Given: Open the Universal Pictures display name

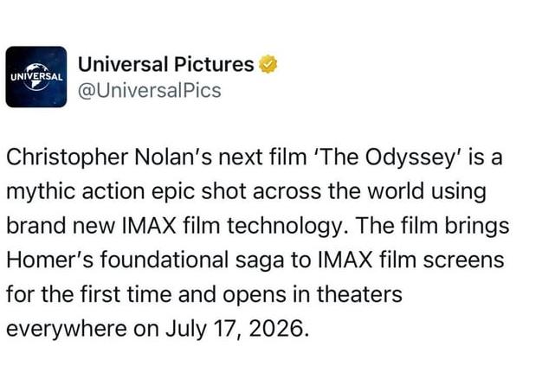Looking at the screenshot, I should (x=166, y=64).
